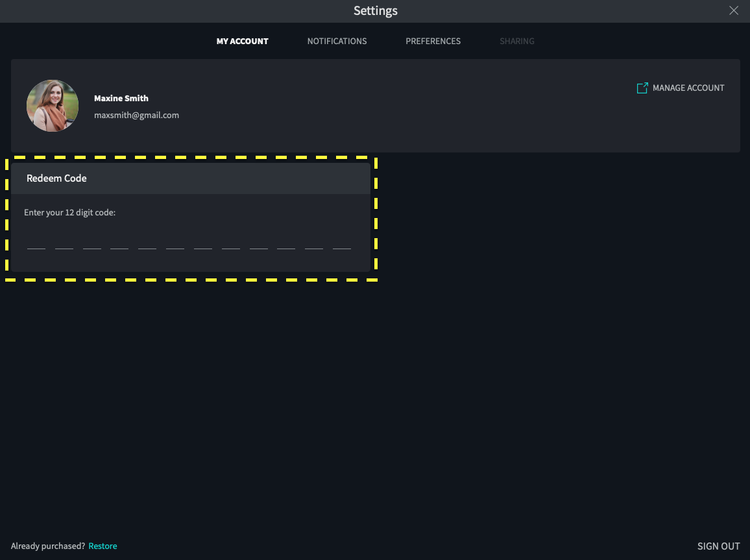Click the Manage Account text label
750x560 pixels.
point(688,88)
